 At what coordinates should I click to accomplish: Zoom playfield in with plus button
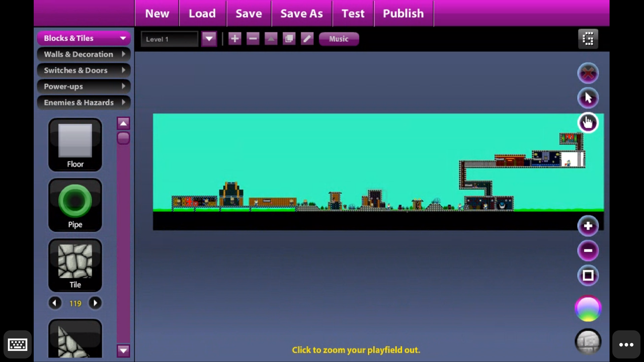pyautogui.click(x=588, y=226)
